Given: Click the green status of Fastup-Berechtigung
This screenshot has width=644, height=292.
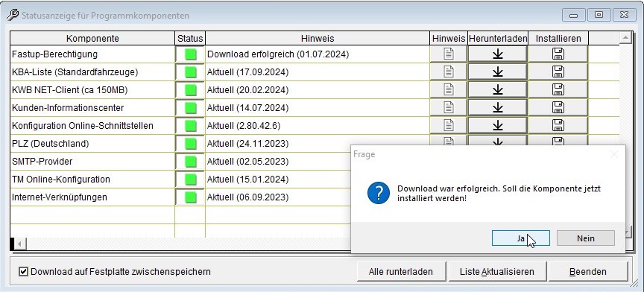Looking at the screenshot, I should pos(190,54).
